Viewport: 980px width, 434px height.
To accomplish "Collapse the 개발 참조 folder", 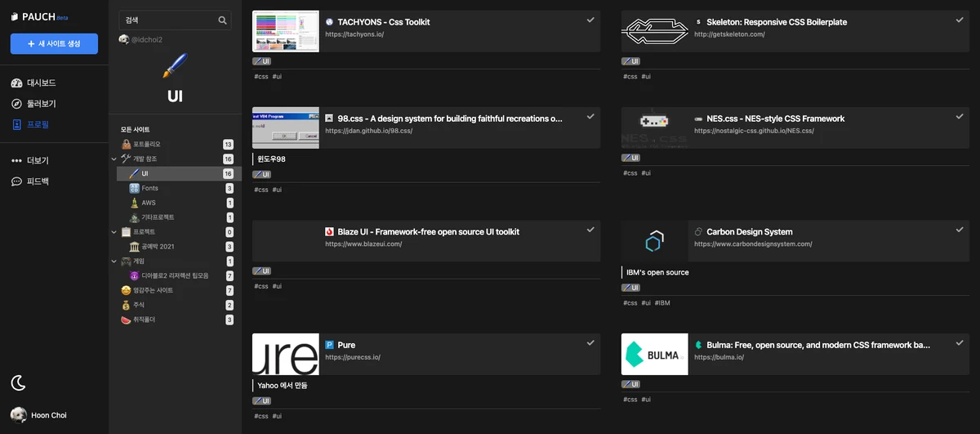I will pyautogui.click(x=114, y=159).
